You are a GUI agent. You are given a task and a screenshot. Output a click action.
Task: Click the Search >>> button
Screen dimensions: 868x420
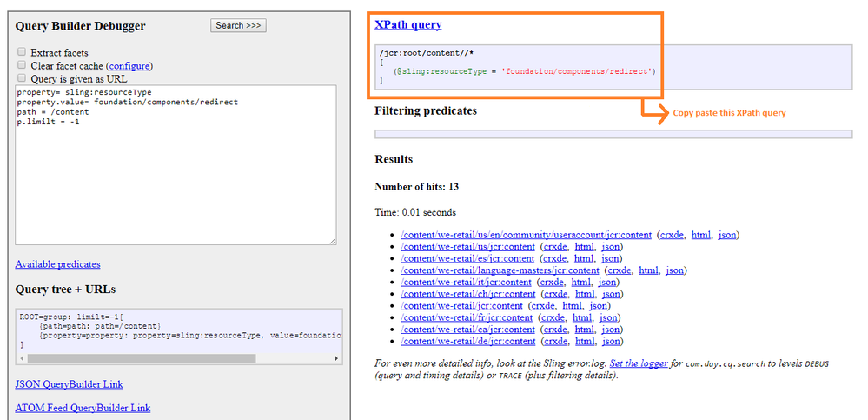tap(238, 25)
